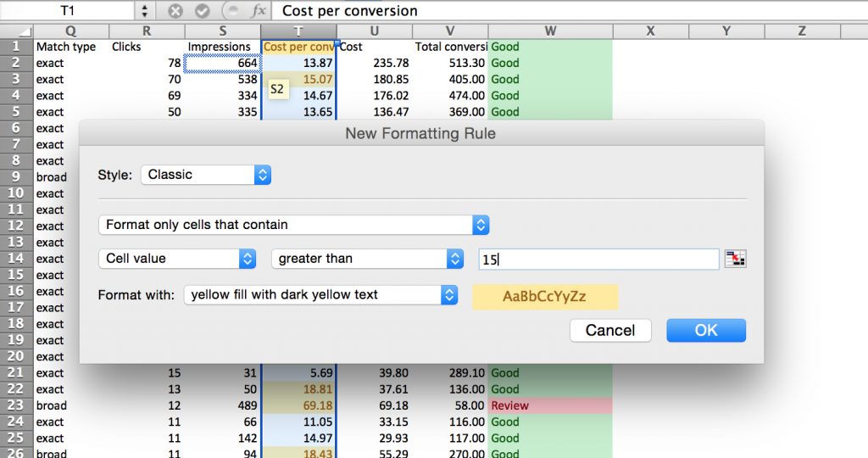
Task: Open the 'greater than' operator dropdown
Action: [368, 259]
